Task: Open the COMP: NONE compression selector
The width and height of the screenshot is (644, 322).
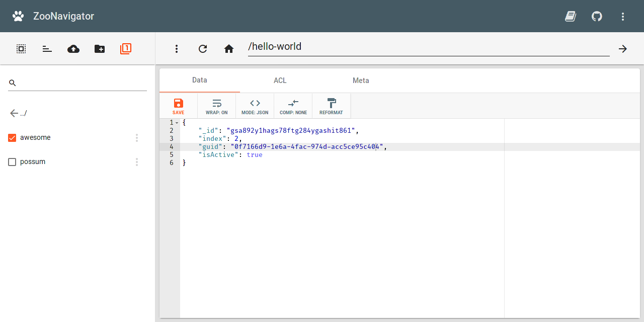Action: pyautogui.click(x=293, y=106)
